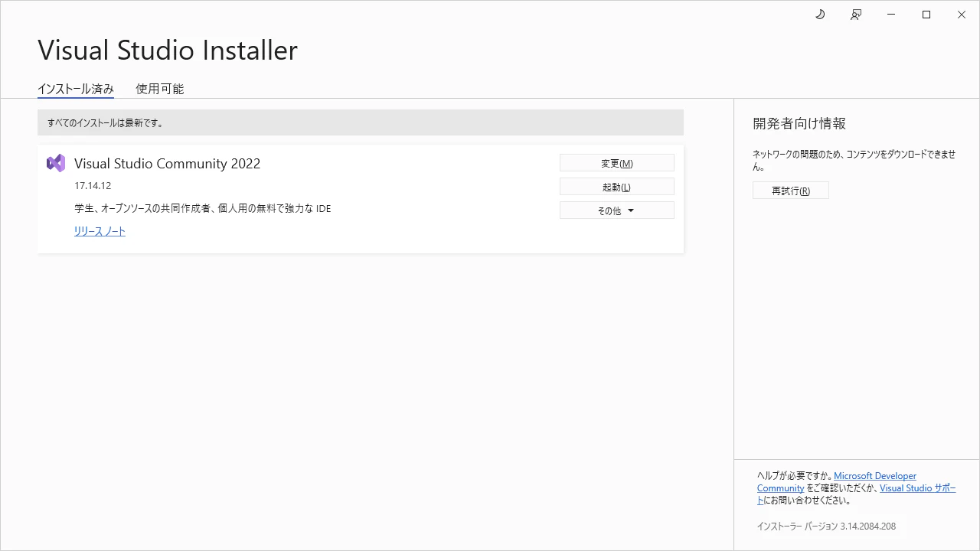Click the network problem message text
Screen dimensions: 980x551
(854, 160)
